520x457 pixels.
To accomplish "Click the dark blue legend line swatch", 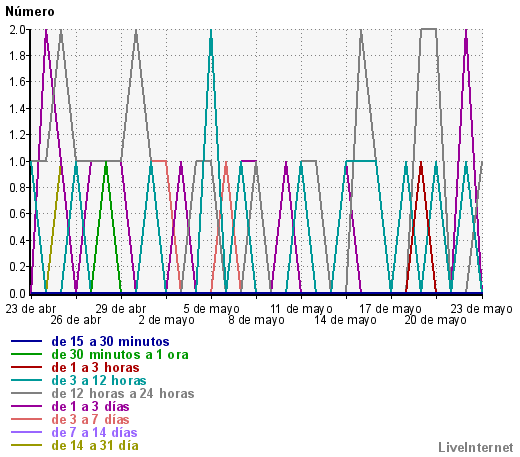I will pyautogui.click(x=26, y=341).
